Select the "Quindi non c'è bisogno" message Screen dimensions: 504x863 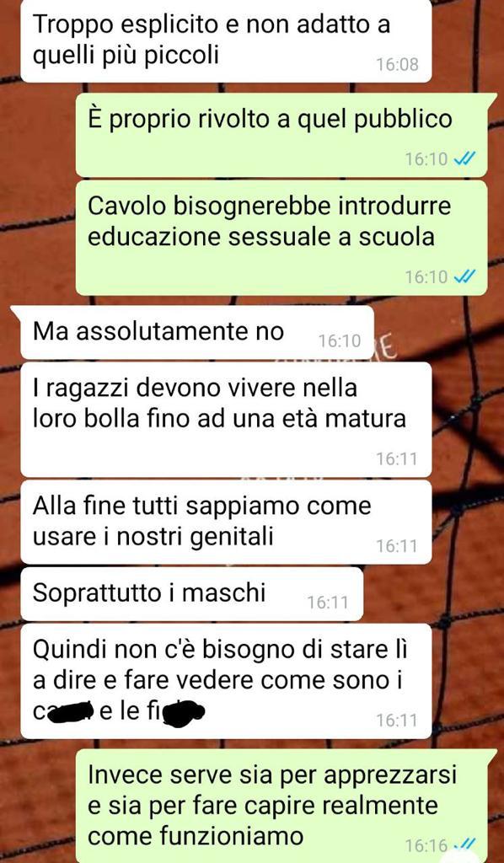(x=226, y=681)
